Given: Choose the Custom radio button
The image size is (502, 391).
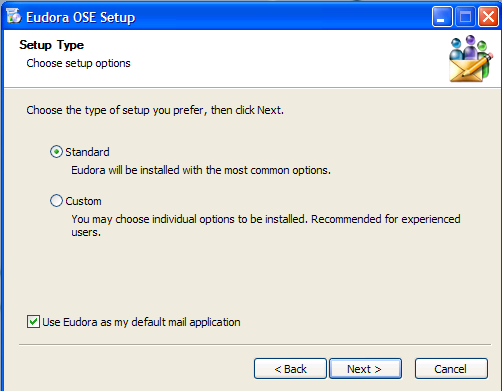Looking at the screenshot, I should pyautogui.click(x=56, y=201).
